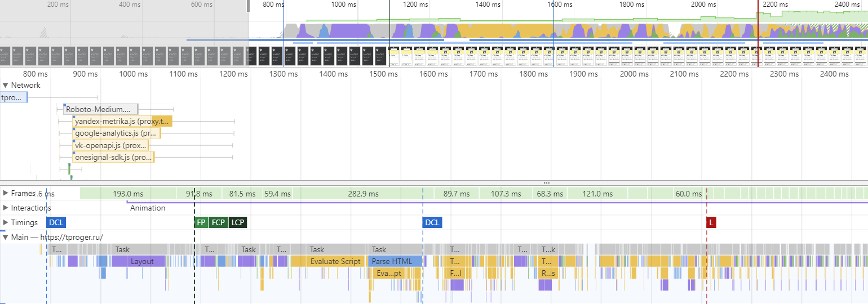The height and width of the screenshot is (304, 868).
Task: Select the 193.0 ms frame
Action: point(128,194)
